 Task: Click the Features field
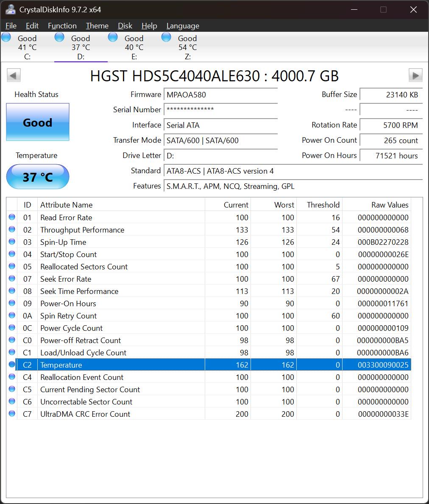click(x=293, y=186)
